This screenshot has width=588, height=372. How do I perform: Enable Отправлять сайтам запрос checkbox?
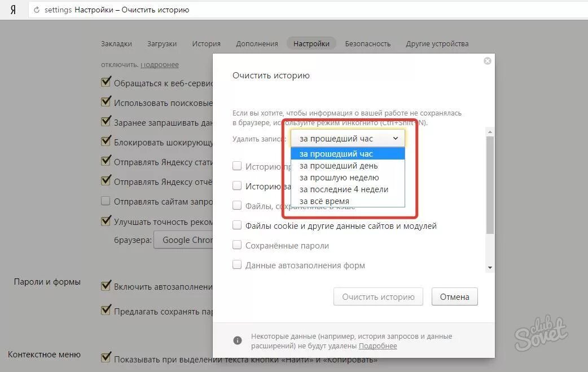(106, 201)
